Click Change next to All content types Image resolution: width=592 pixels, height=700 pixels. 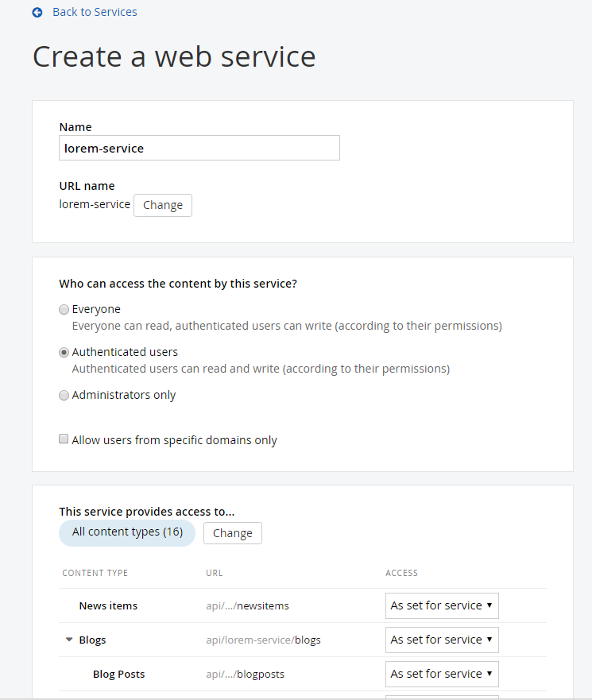click(232, 533)
